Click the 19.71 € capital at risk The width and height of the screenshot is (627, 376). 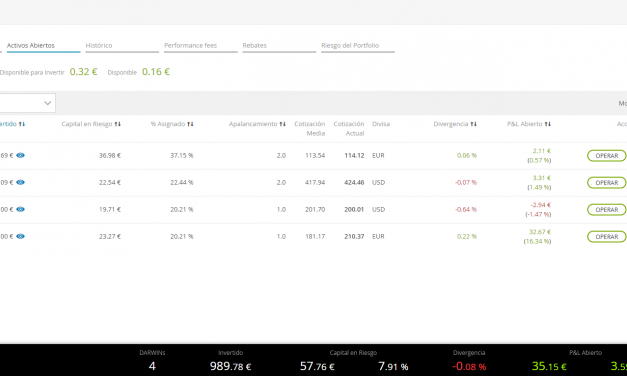110,210
